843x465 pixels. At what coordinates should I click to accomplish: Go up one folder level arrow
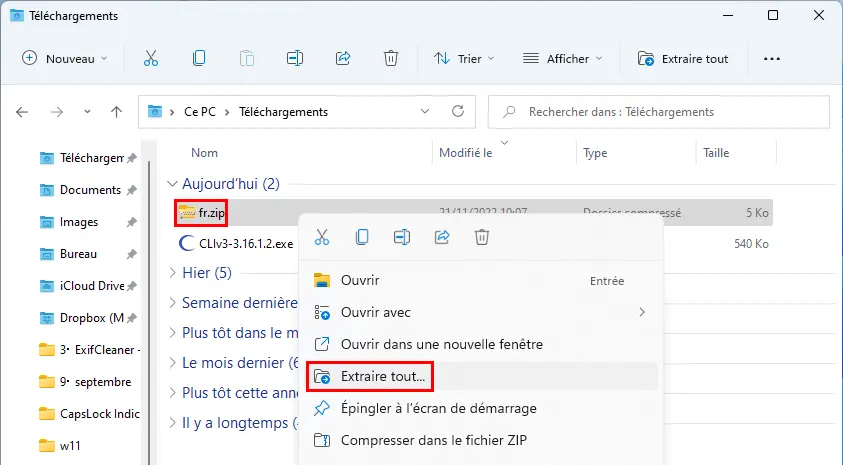pyautogui.click(x=116, y=112)
